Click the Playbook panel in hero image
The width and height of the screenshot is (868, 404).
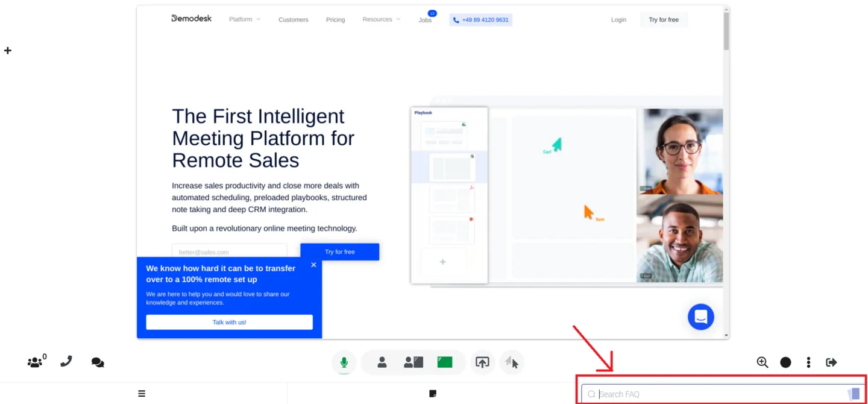point(449,195)
